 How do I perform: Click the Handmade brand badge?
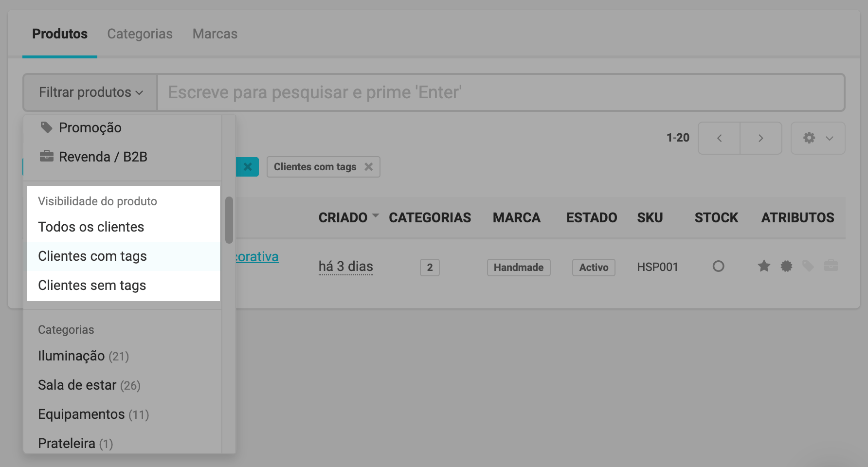(518, 268)
